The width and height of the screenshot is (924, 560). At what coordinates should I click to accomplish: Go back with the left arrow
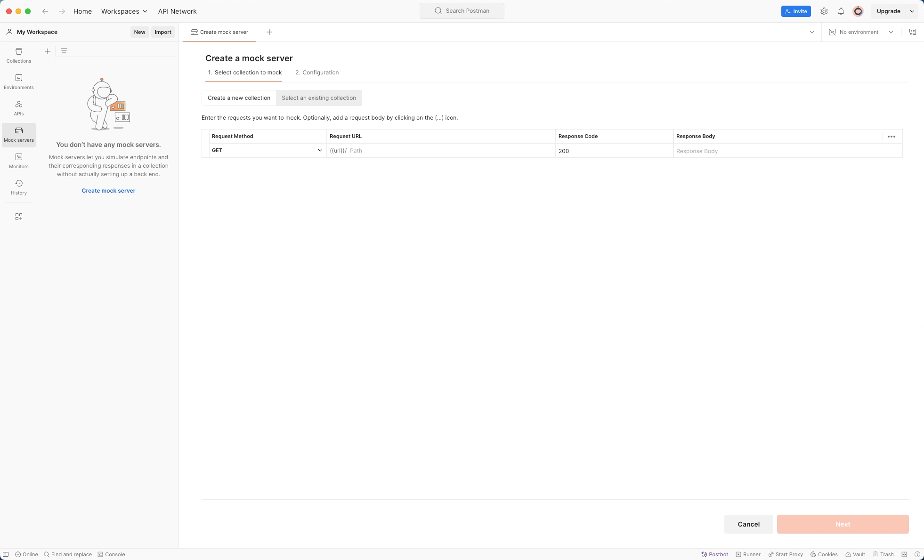(x=45, y=11)
